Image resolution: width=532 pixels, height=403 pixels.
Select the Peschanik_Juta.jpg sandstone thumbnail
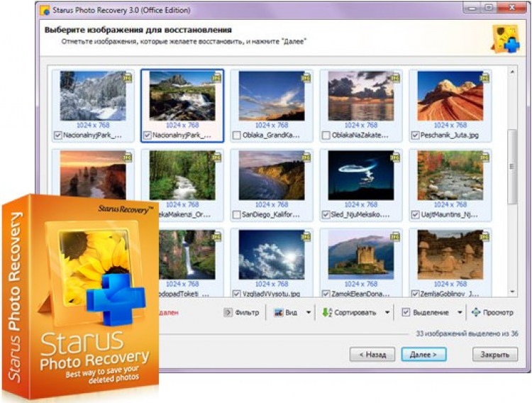450,96
